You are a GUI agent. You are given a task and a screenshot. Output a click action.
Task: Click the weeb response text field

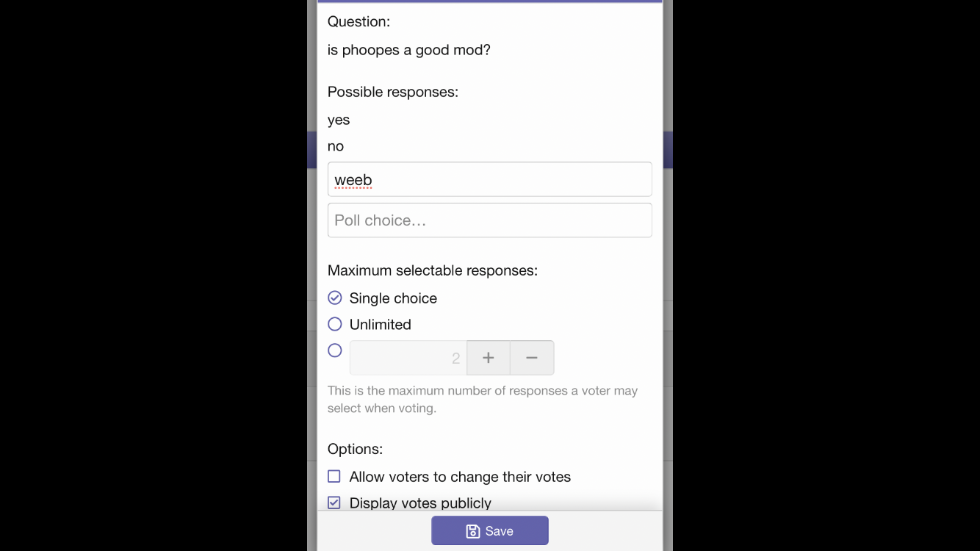click(x=489, y=179)
